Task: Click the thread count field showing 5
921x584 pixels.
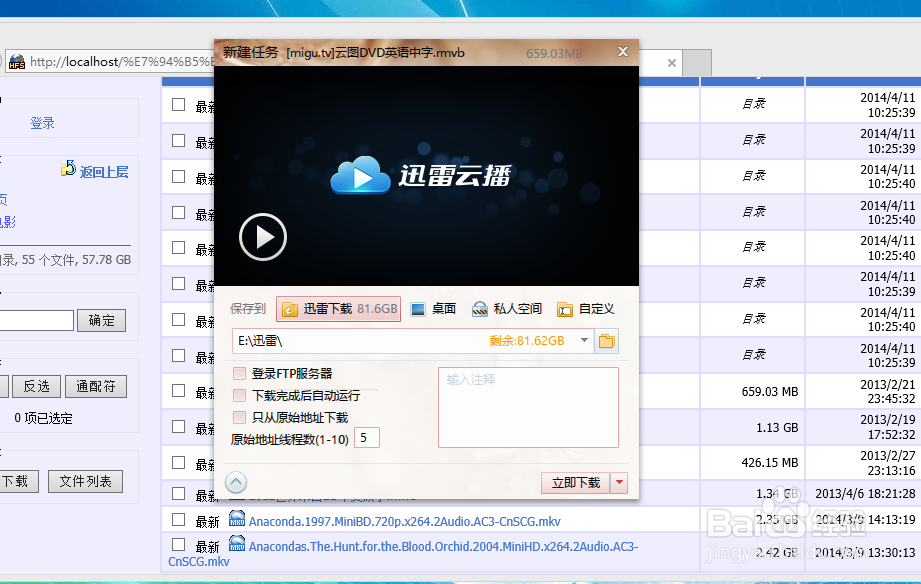Action: 367,438
